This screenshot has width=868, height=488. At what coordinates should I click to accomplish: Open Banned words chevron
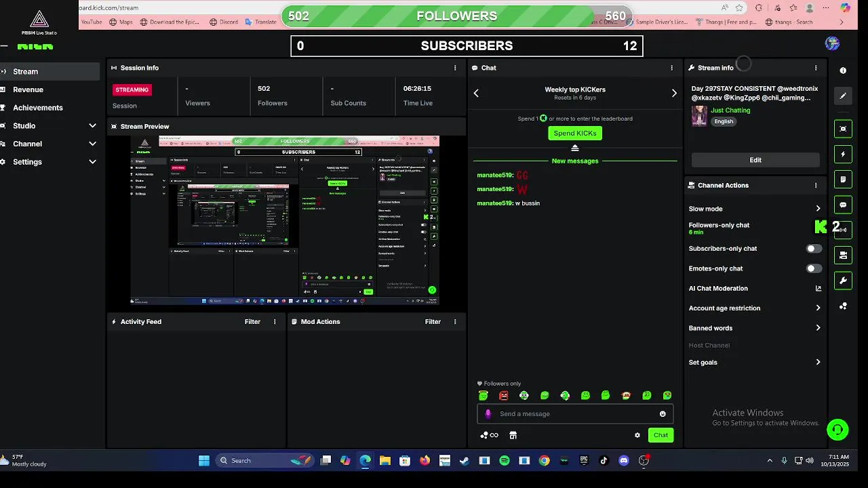pos(818,328)
